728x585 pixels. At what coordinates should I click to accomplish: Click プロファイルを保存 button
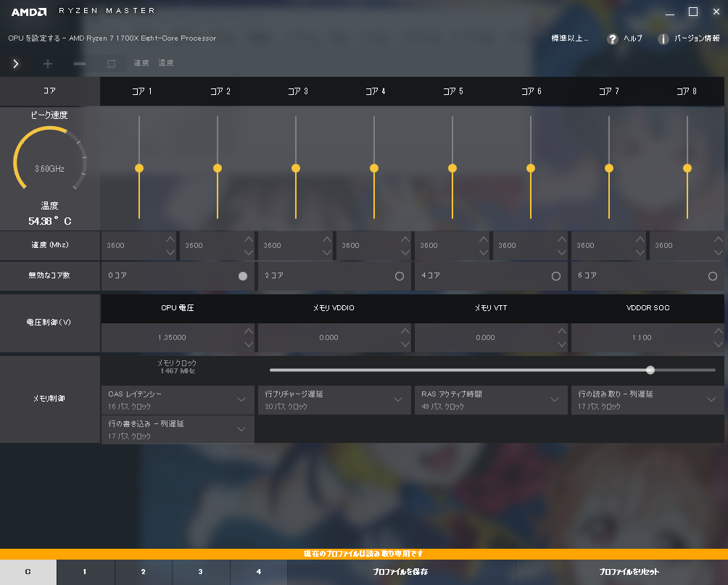point(401,572)
